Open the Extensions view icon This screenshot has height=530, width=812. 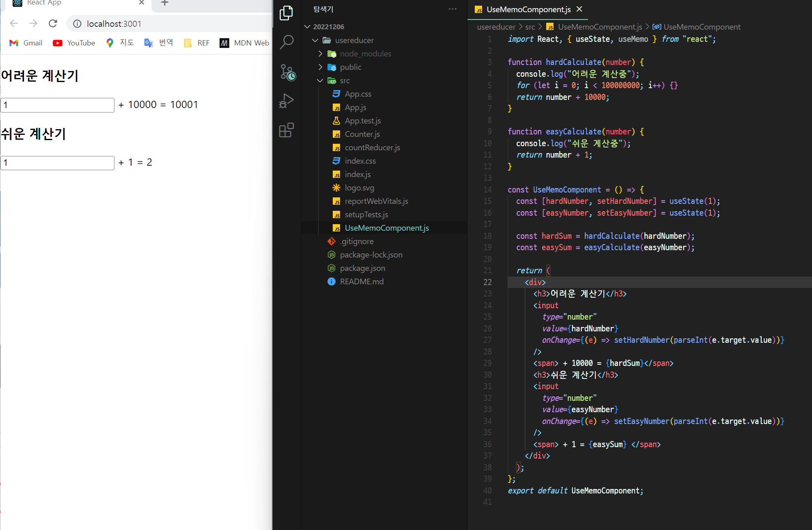(x=286, y=130)
